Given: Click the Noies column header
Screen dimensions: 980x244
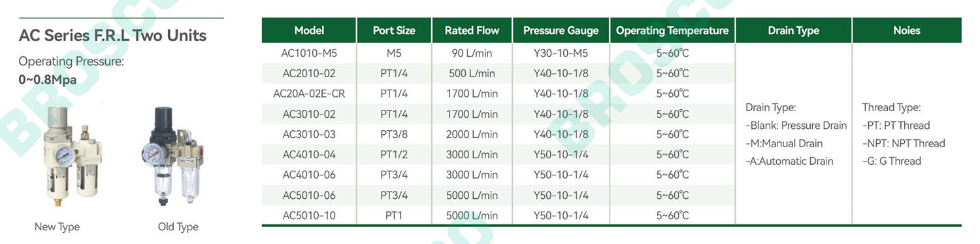Looking at the screenshot, I should click(x=907, y=30).
